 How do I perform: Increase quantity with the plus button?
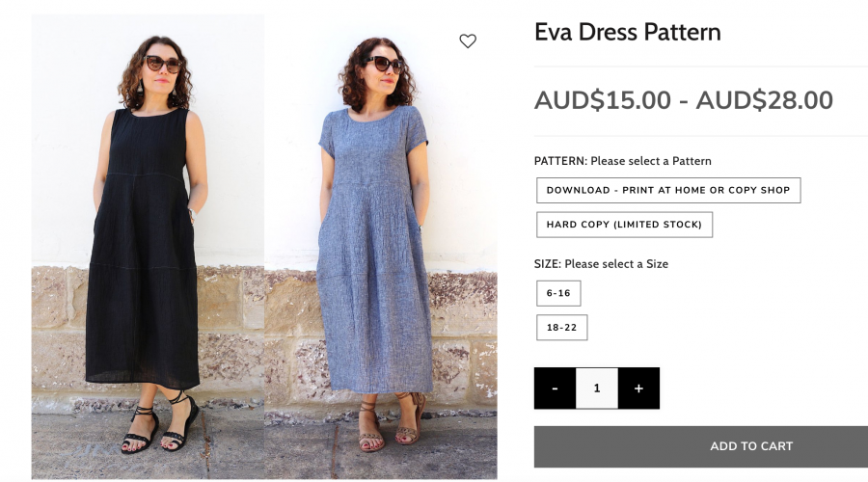tap(638, 388)
